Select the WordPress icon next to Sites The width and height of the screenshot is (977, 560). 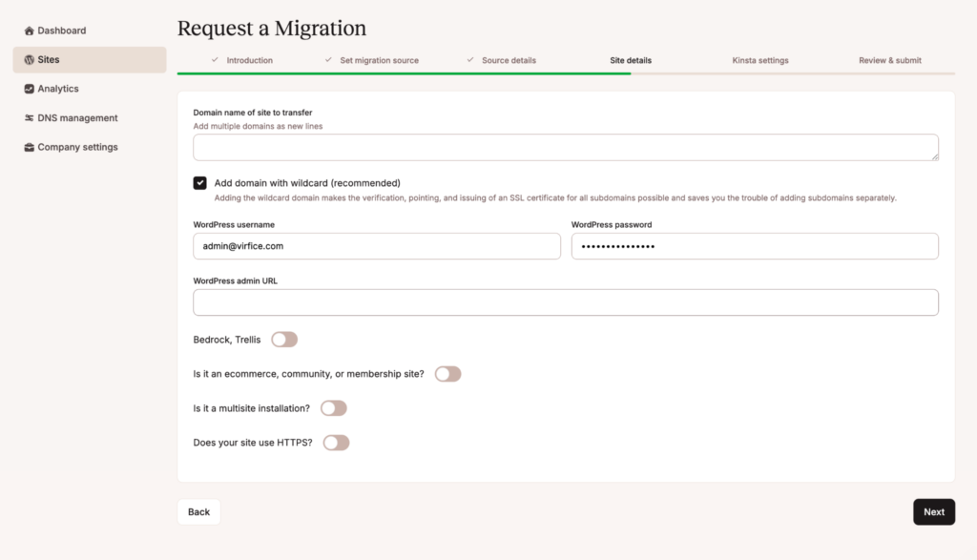[28, 59]
